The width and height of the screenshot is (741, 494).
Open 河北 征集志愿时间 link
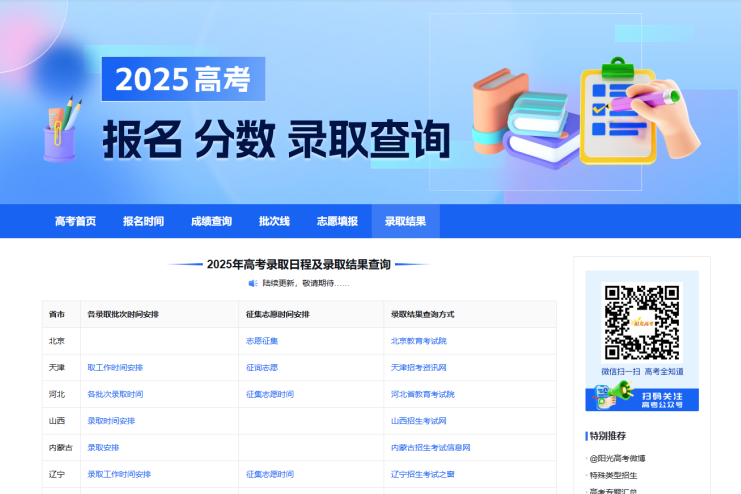pos(270,394)
